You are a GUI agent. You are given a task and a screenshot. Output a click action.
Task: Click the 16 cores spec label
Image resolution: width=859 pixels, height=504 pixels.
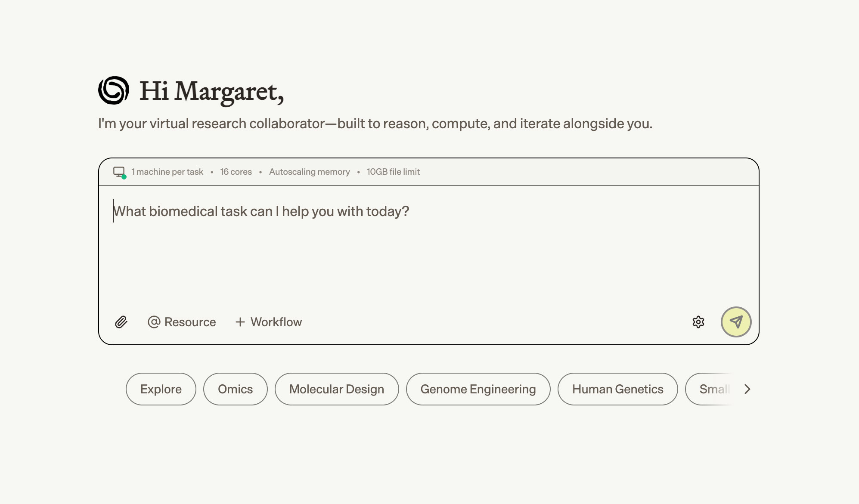click(x=236, y=172)
